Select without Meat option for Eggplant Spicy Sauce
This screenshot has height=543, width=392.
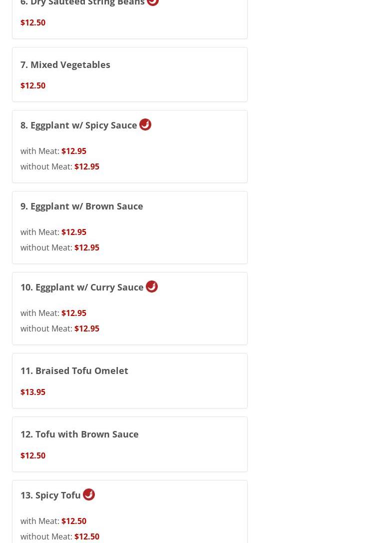pyautogui.click(x=86, y=166)
